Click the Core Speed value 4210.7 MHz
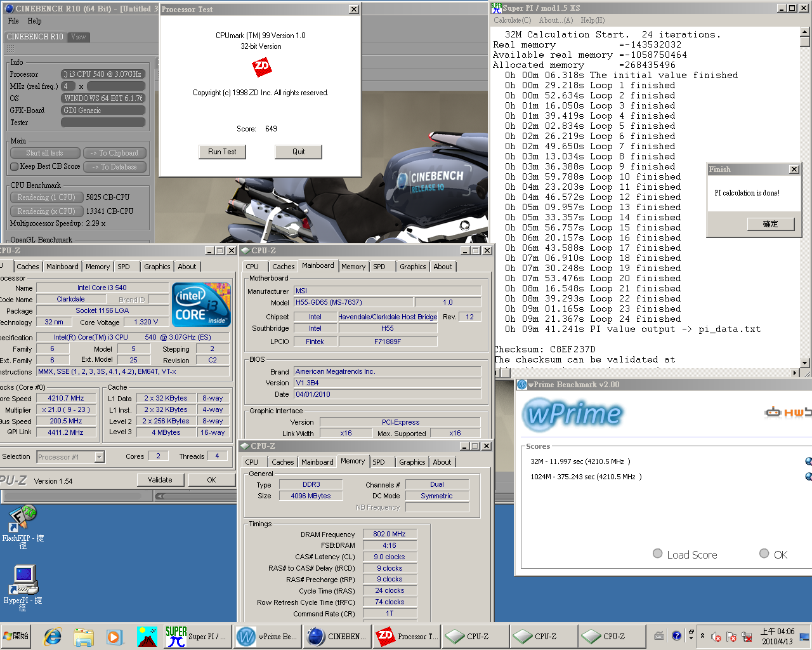This screenshot has height=650, width=812. tap(66, 398)
